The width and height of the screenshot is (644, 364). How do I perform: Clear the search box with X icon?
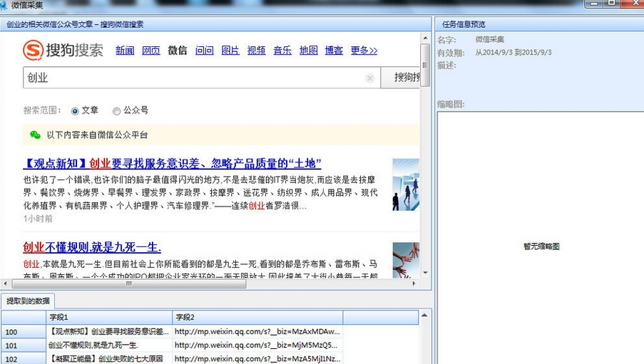369,78
